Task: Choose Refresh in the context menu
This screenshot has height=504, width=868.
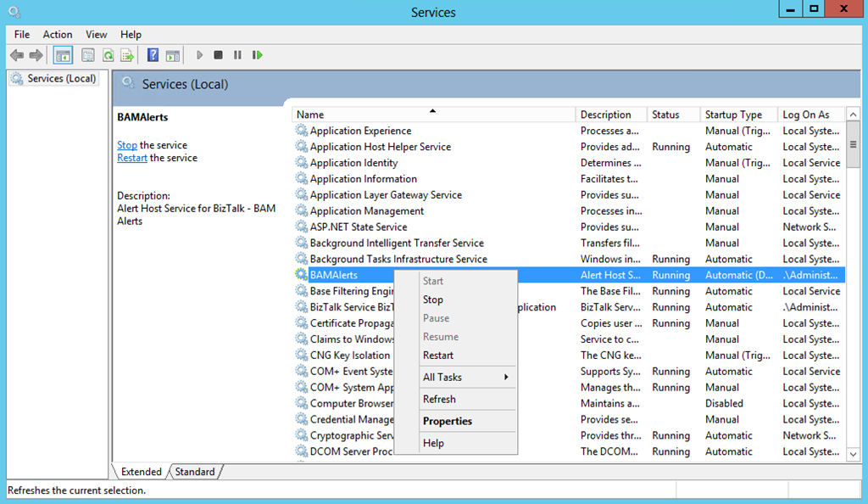Action: 439,399
